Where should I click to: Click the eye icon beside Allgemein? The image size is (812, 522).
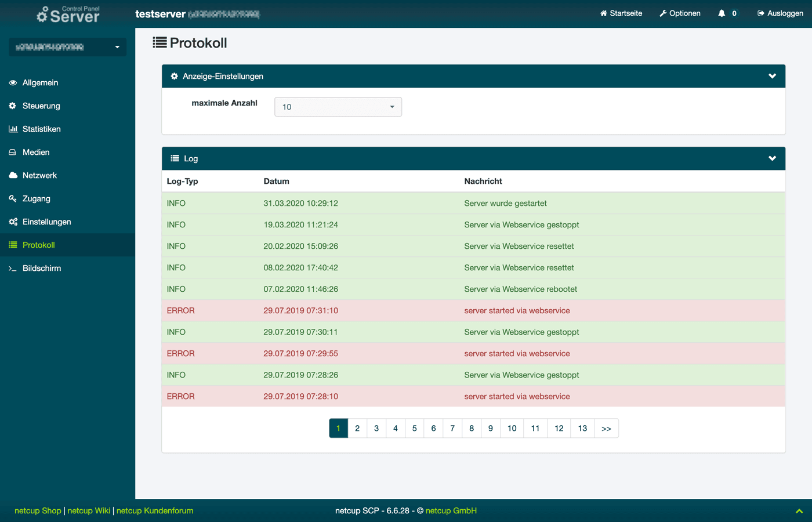pyautogui.click(x=13, y=83)
